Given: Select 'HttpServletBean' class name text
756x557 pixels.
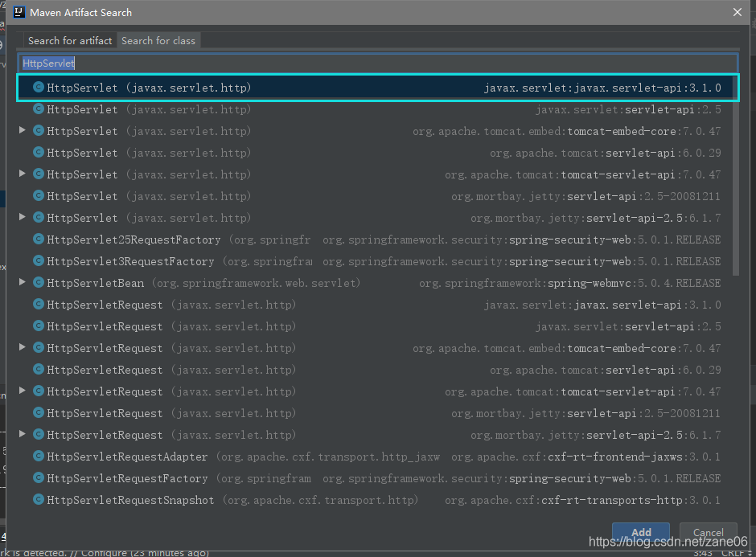Looking at the screenshot, I should point(95,283).
